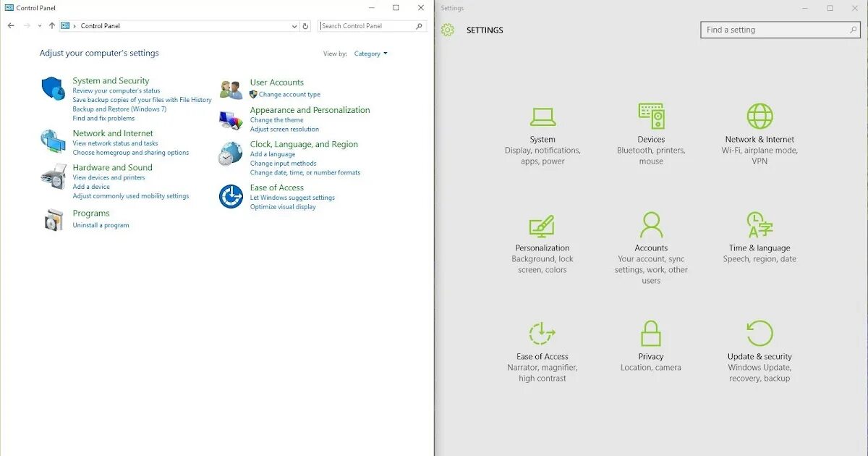Open the Accounts person icon in Settings
Viewport: 868px width, 456px height.
tap(651, 225)
